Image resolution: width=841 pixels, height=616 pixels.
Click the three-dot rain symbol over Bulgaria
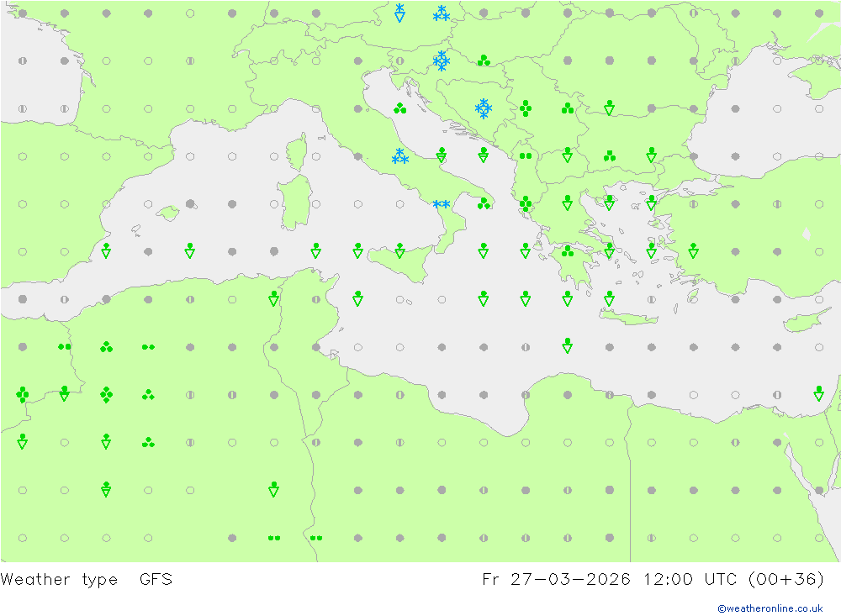609,156
